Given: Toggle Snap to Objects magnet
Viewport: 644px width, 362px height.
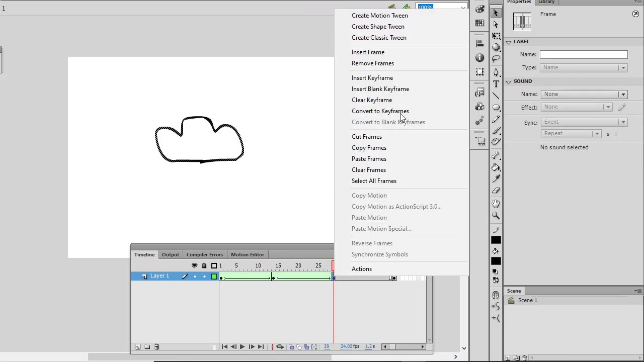Looking at the screenshot, I should click(496, 295).
